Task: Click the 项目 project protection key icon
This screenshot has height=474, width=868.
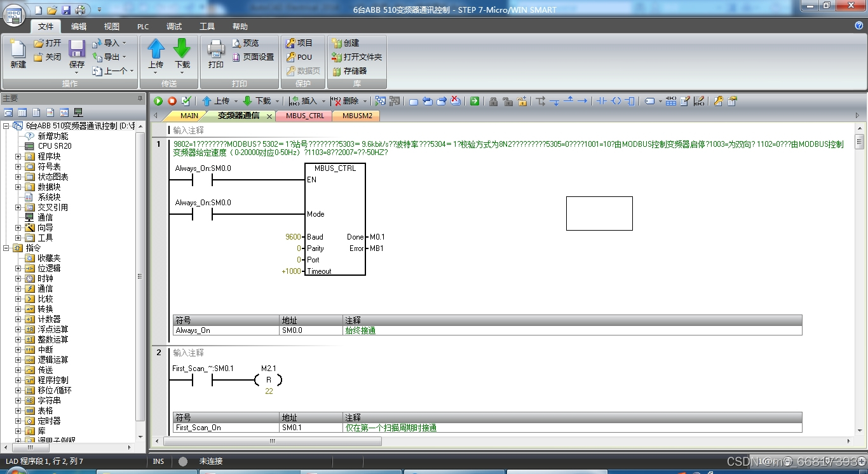Action: 290,43
